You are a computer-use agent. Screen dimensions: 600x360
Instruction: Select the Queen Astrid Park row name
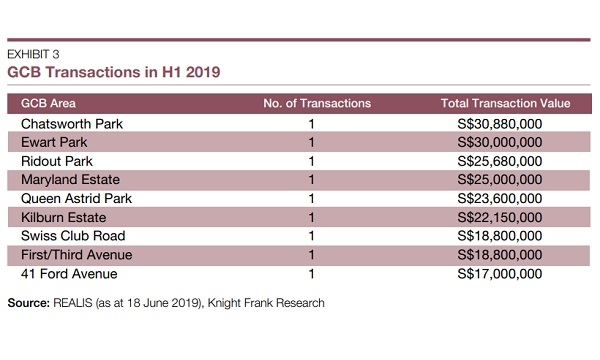pyautogui.click(x=76, y=198)
